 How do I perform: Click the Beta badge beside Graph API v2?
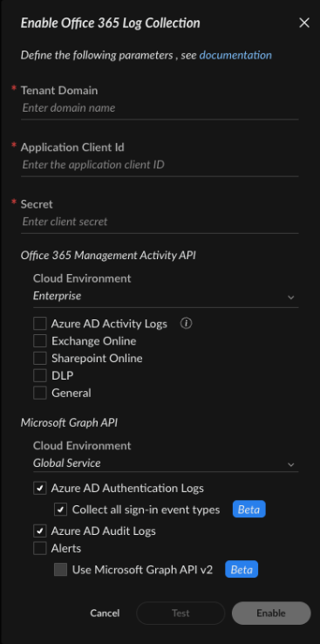[242, 570]
